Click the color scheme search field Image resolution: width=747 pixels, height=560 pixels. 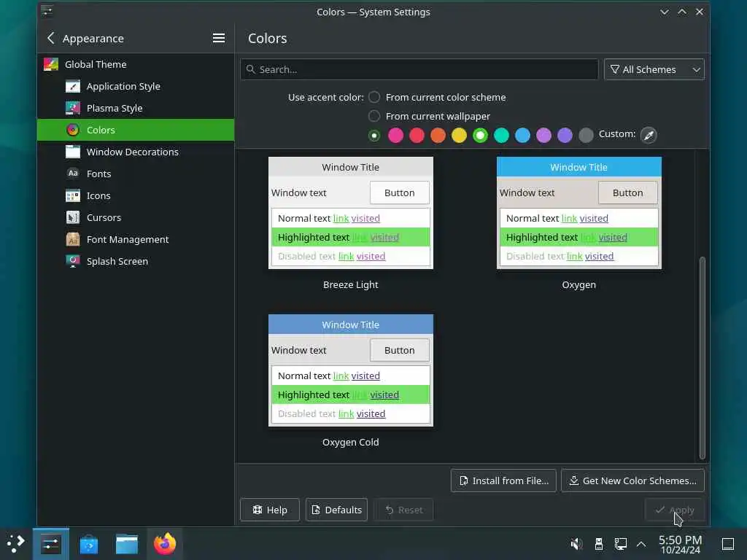pos(419,69)
